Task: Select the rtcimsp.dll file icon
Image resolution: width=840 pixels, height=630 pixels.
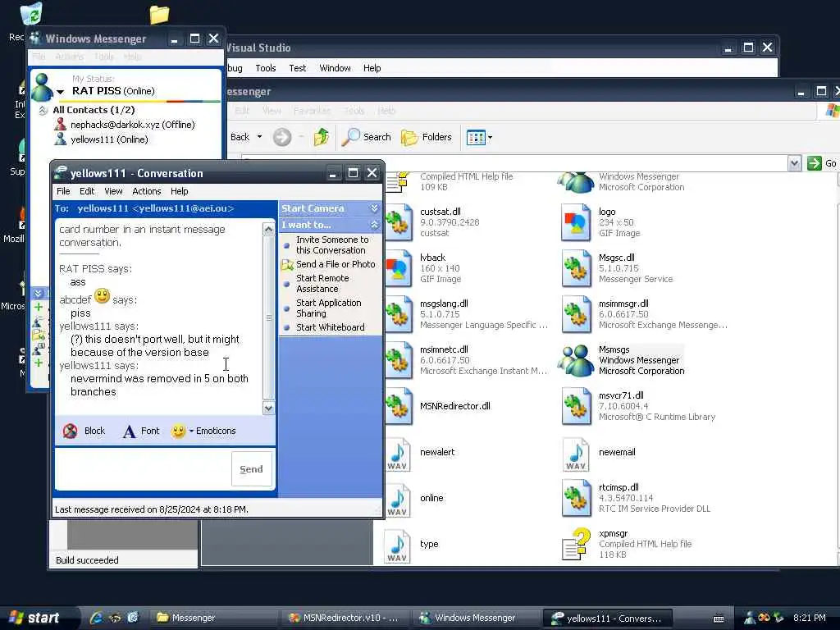Action: 576,499
